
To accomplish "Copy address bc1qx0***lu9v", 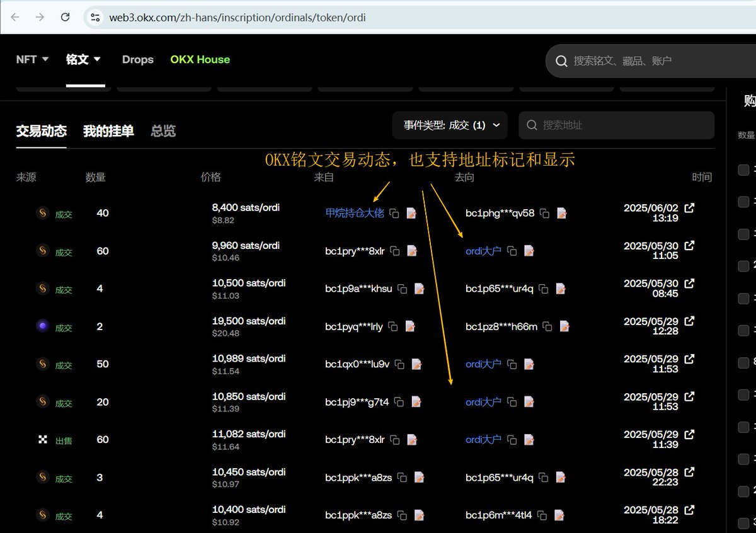I will click(x=399, y=365).
